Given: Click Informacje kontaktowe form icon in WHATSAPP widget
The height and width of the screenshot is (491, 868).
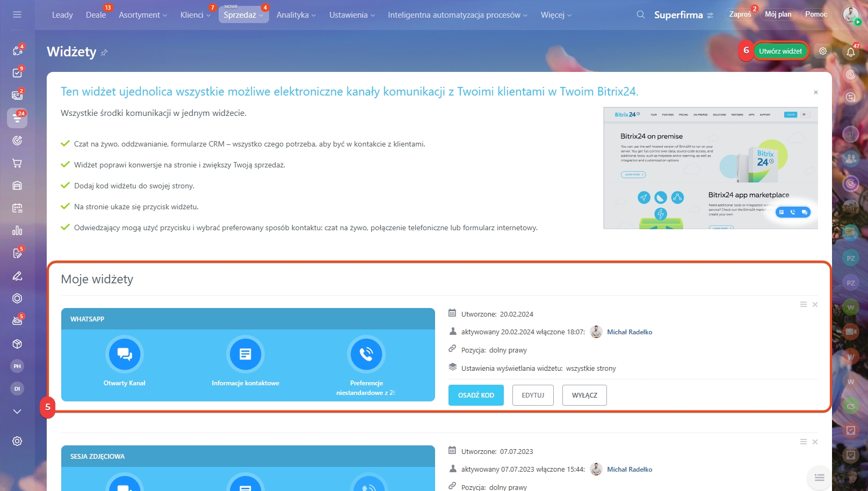Looking at the screenshot, I should point(245,354).
